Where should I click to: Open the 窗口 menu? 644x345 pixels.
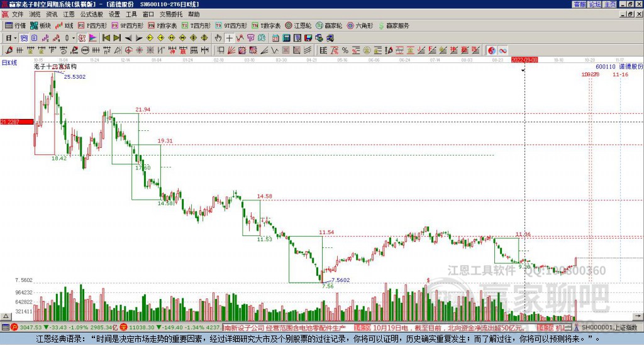148,14
